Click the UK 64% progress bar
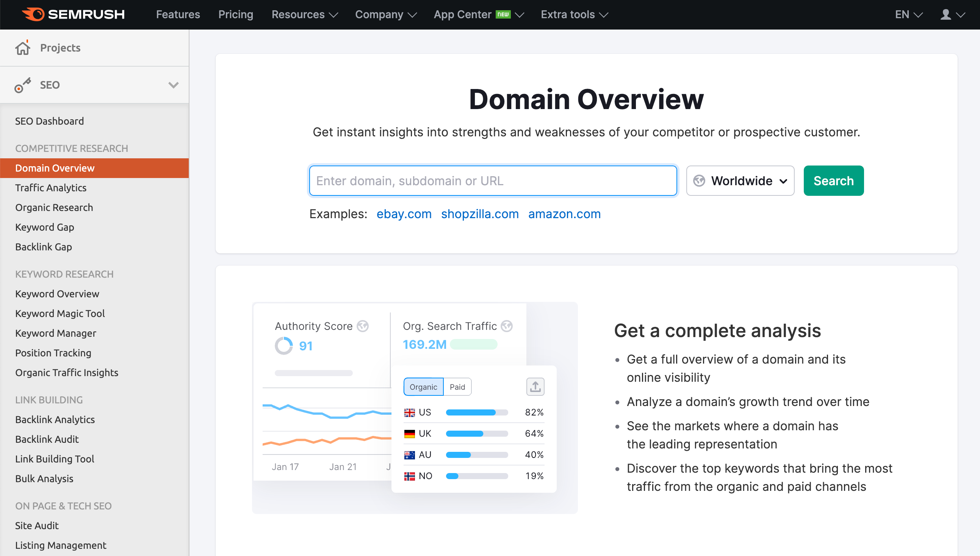The height and width of the screenshot is (556, 980). point(477,434)
